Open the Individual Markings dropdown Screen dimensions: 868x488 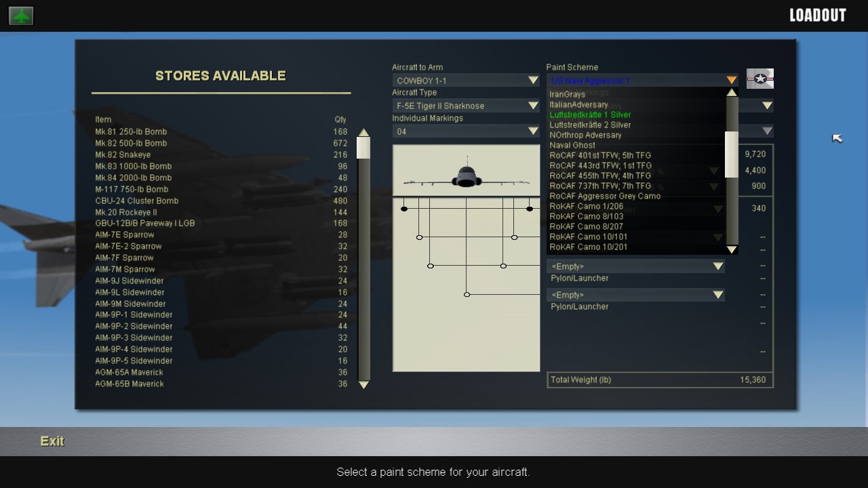coord(466,131)
